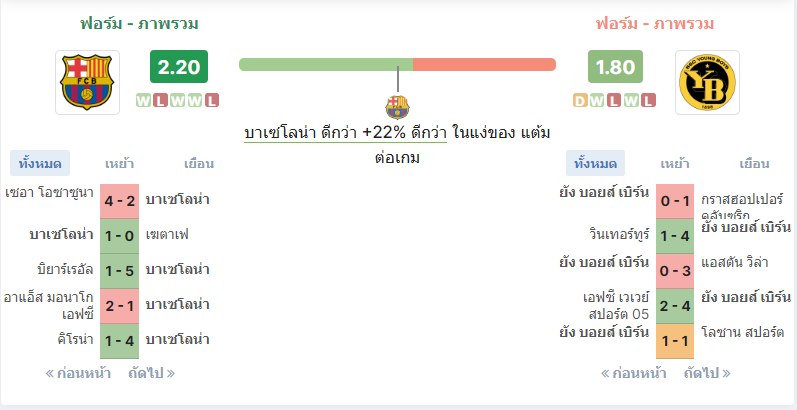The image size is (797, 410).
Task: Click the D form badge for Young Boys
Action: [580, 101]
